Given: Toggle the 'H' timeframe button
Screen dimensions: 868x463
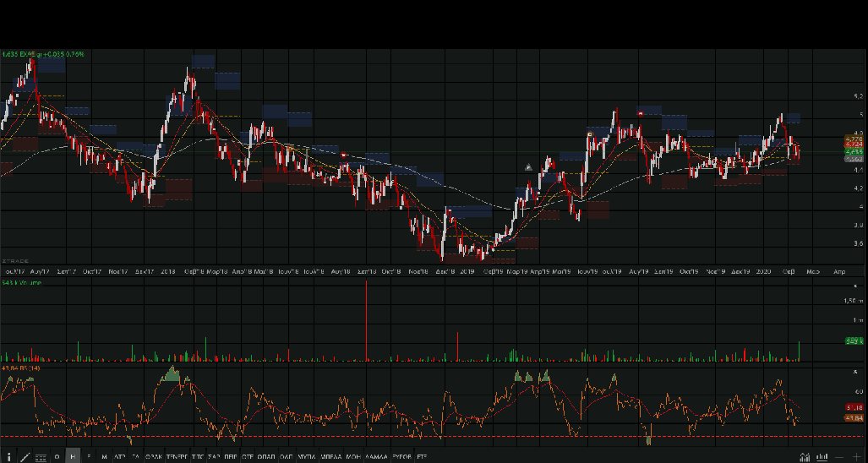Looking at the screenshot, I should [x=73, y=457].
